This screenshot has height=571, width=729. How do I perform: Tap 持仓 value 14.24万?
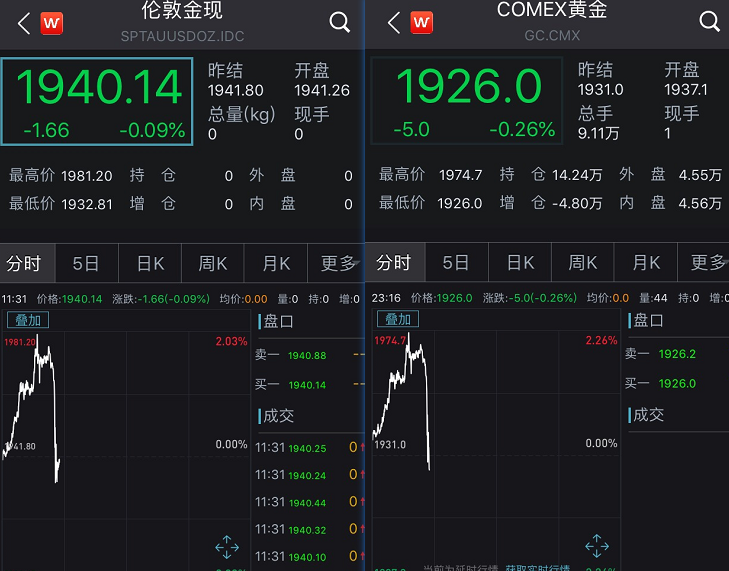(x=577, y=175)
